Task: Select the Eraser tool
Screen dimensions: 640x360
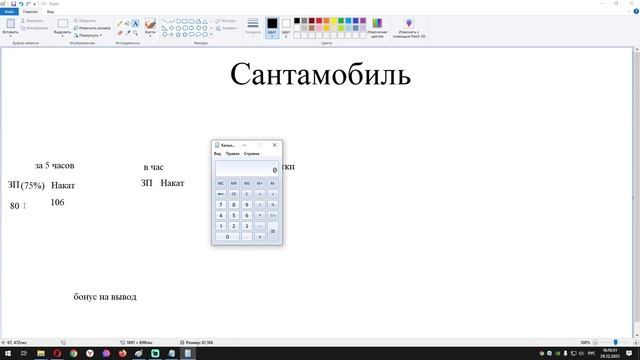Action: 120,33
